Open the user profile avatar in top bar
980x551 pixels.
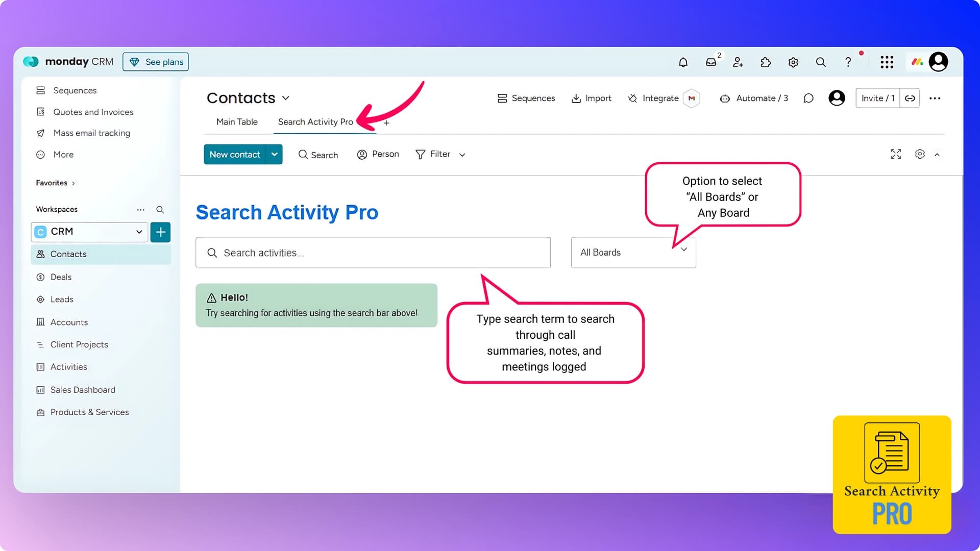[939, 62]
